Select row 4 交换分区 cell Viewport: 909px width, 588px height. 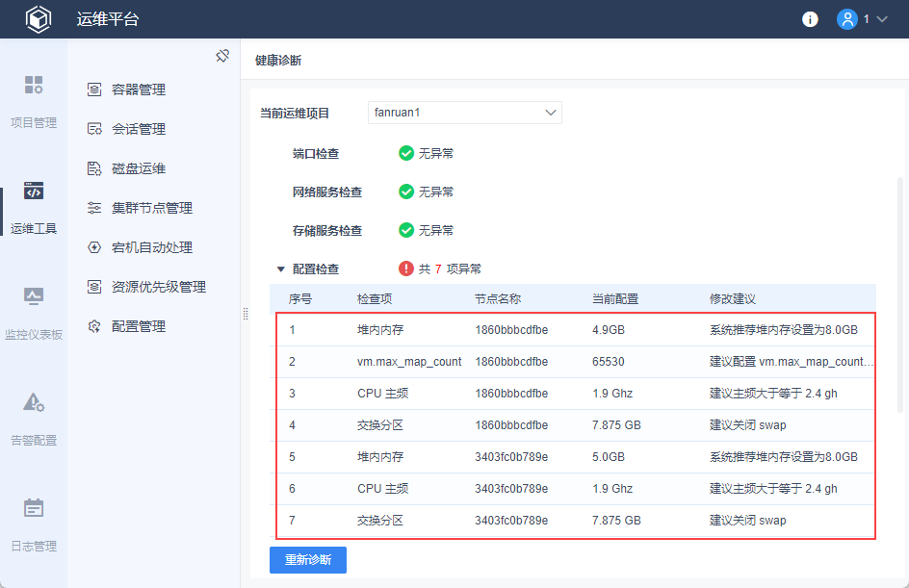[380, 425]
